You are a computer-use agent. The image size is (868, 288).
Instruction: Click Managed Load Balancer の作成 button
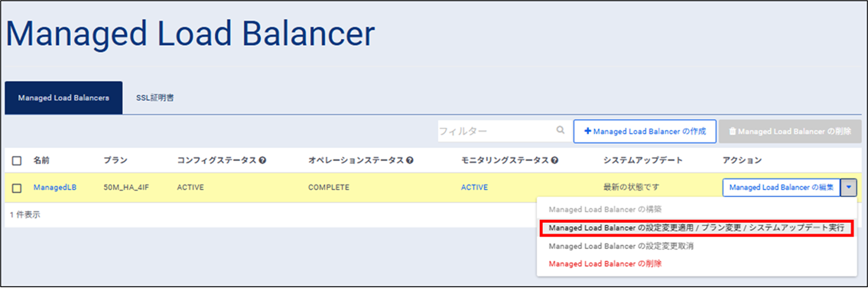(x=645, y=132)
